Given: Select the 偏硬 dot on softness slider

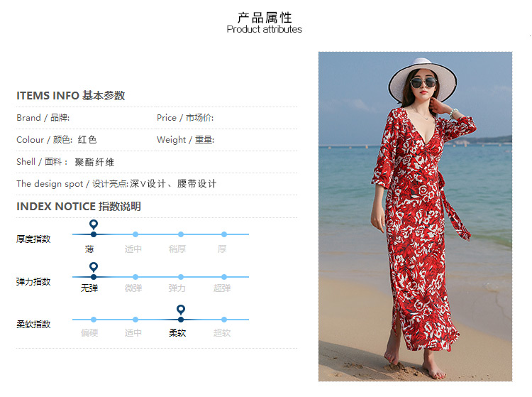Looking at the screenshot, I should coord(94,320).
